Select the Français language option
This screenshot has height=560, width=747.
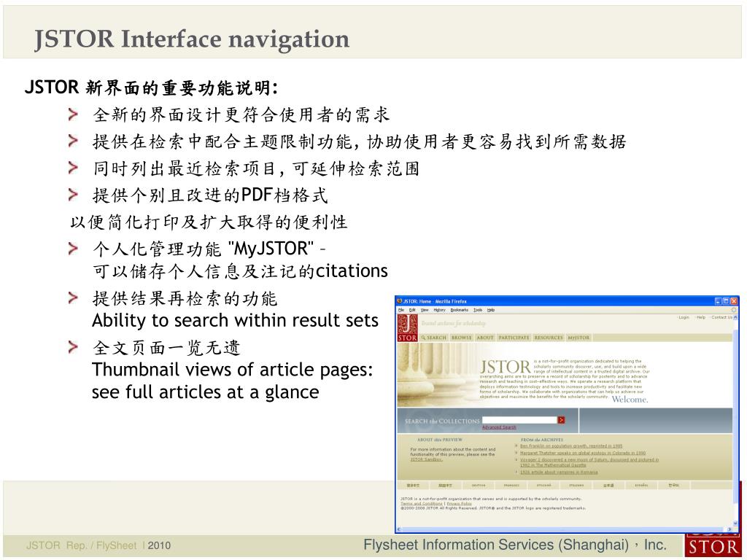(511, 485)
